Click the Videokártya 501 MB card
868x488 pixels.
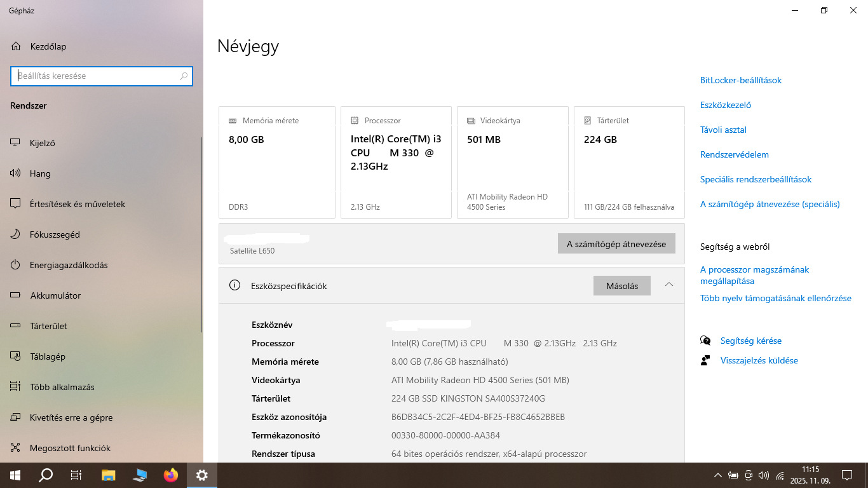click(x=513, y=162)
